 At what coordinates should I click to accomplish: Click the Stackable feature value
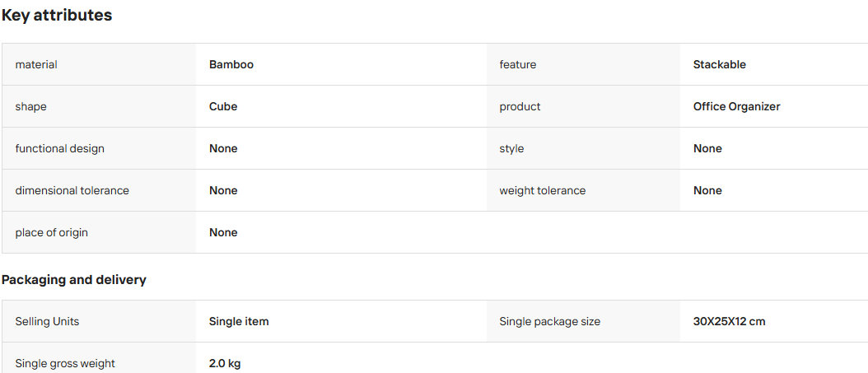pyautogui.click(x=719, y=65)
